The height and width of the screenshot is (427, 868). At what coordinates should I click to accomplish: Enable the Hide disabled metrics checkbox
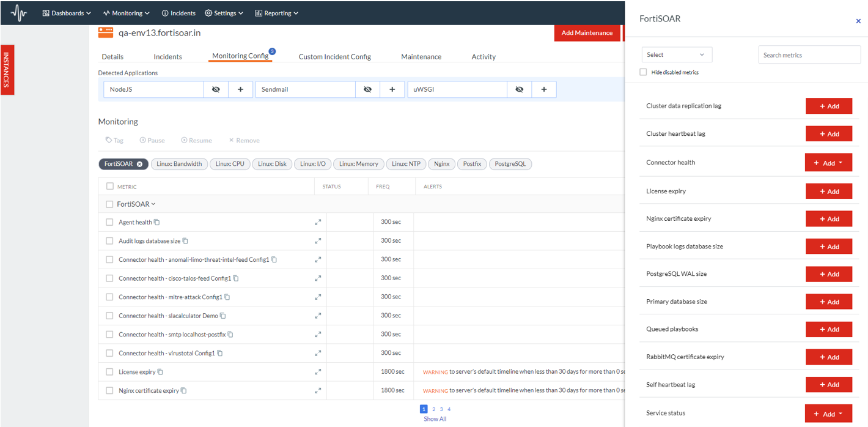[x=643, y=72]
